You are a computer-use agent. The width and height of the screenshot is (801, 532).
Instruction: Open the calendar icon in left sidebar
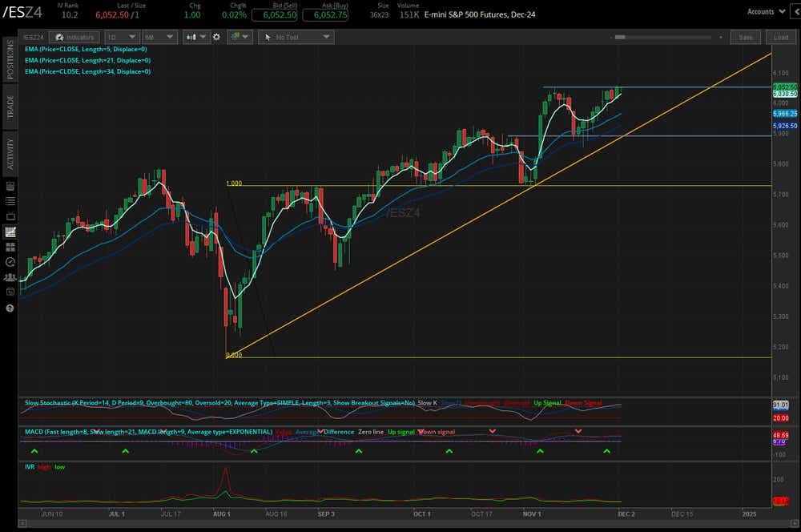10,291
